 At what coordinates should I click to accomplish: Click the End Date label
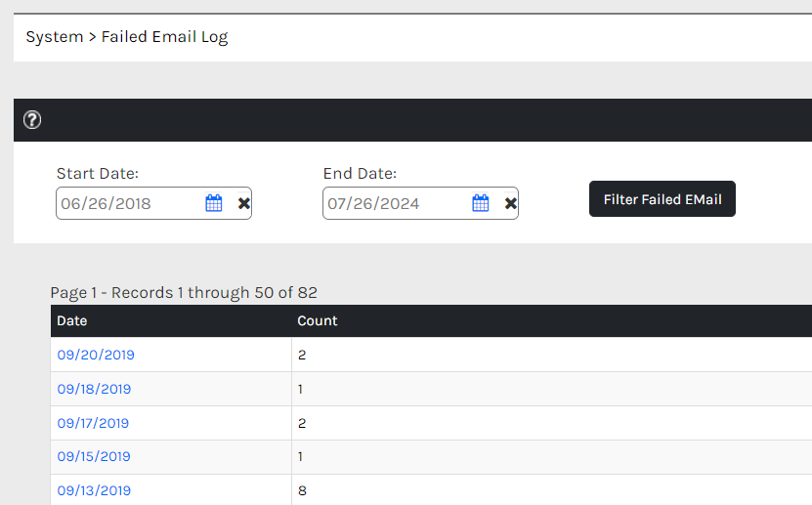[360, 173]
